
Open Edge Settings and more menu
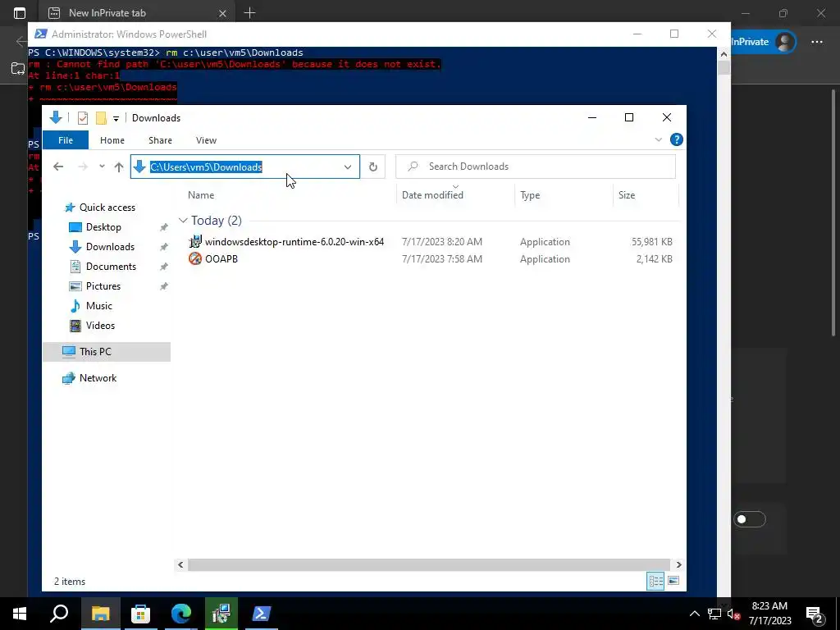(817, 42)
